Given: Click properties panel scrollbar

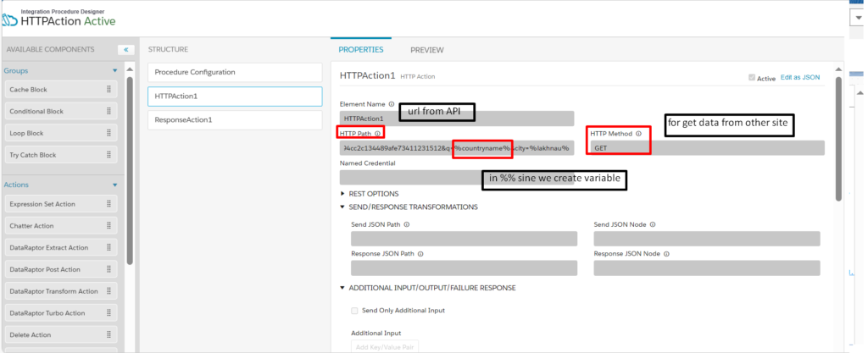Looking at the screenshot, I should pos(838,138).
